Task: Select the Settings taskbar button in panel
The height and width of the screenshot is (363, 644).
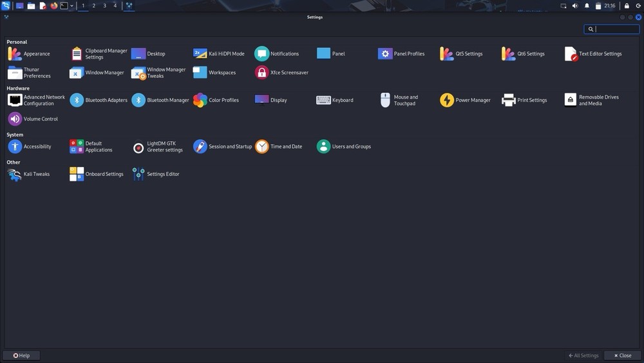Action: click(x=129, y=6)
